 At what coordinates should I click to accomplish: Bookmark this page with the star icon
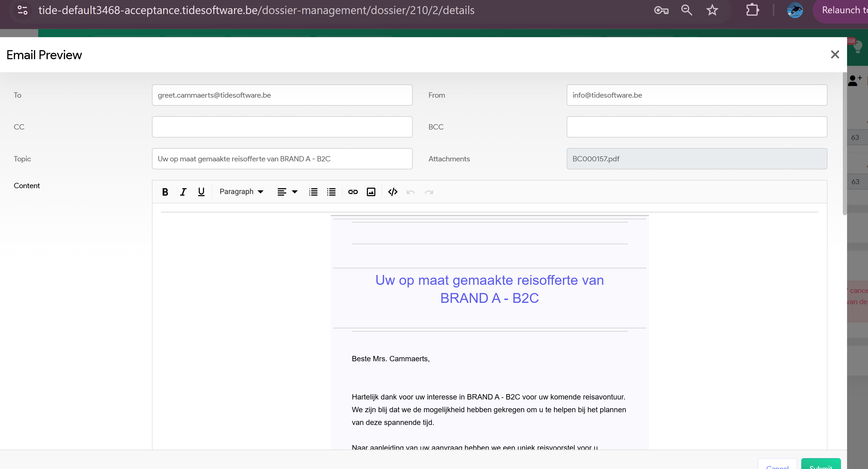point(712,10)
